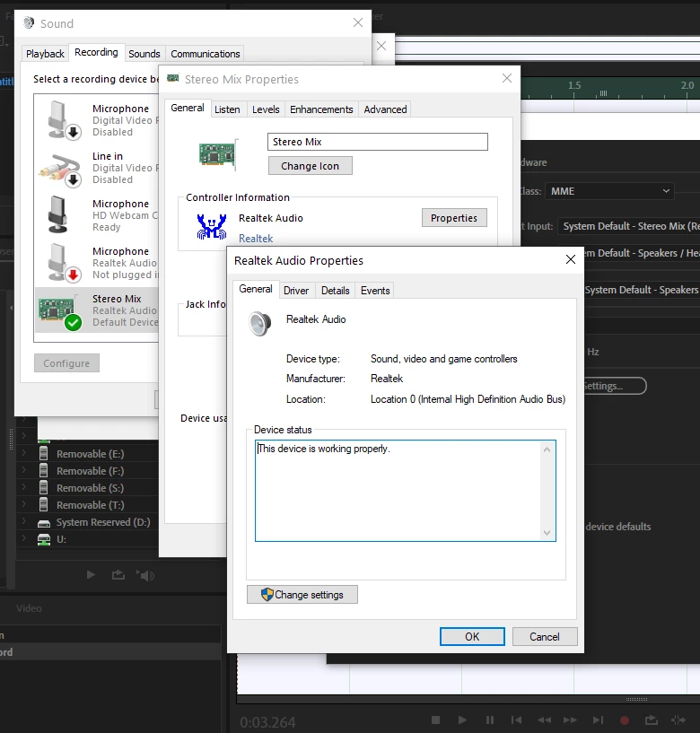Open the System Default - Speakers clock dropdown

[642, 290]
